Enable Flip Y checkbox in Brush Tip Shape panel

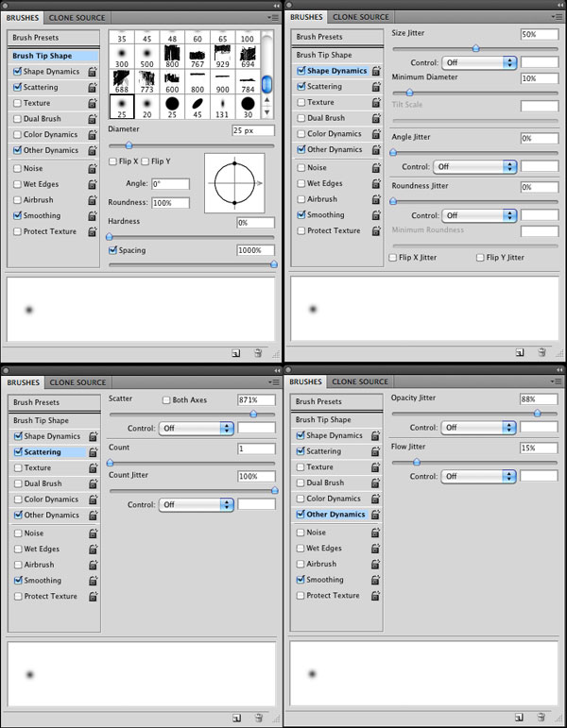145,161
